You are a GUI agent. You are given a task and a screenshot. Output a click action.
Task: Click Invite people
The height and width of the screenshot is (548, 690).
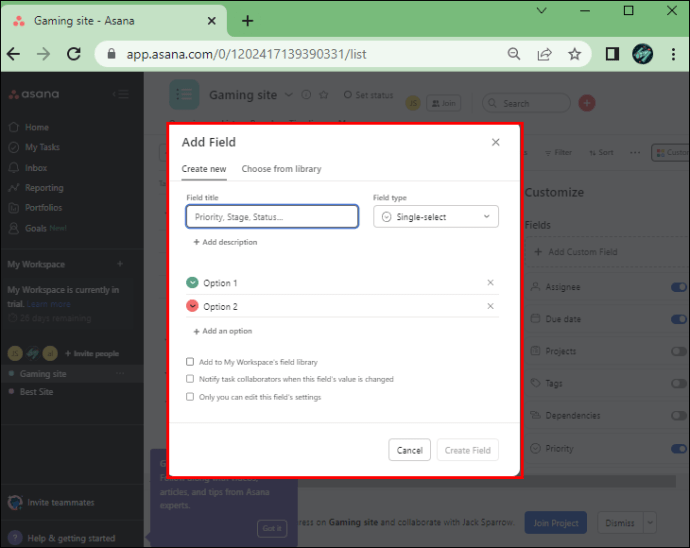[92, 353]
